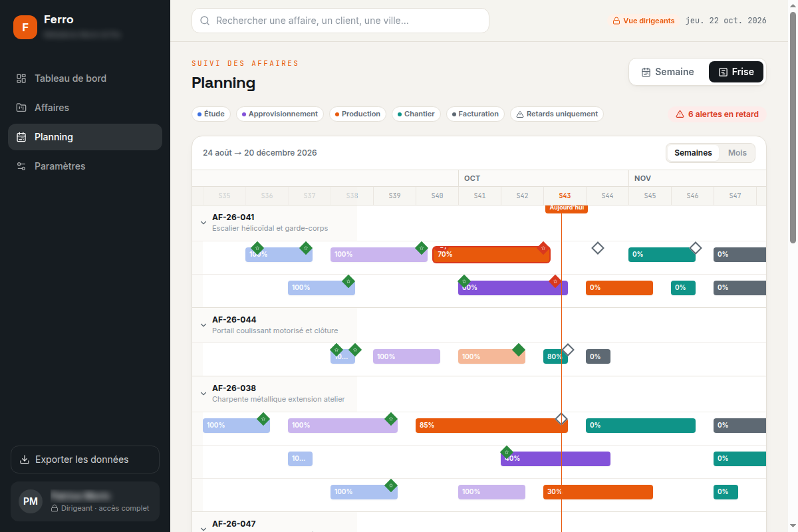Switch to Frise view
This screenshot has width=798, height=532.
click(x=736, y=72)
